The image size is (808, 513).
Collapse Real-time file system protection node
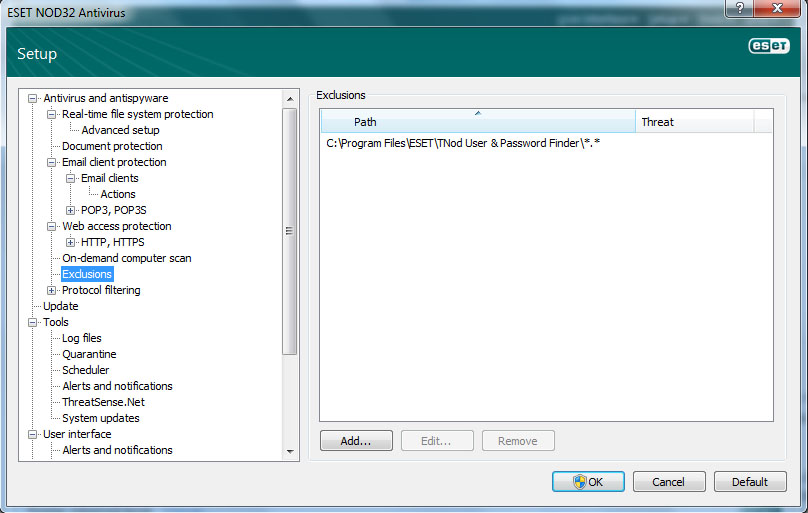point(52,114)
